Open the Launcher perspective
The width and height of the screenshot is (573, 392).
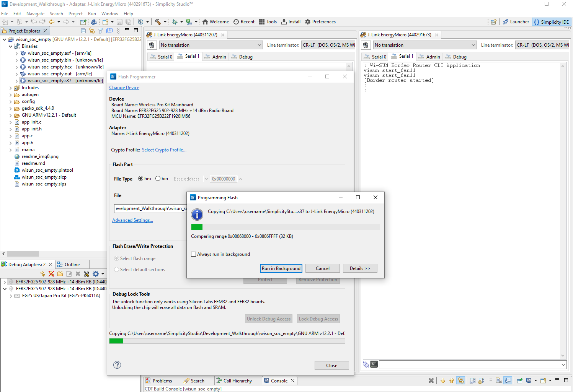pyautogui.click(x=516, y=22)
